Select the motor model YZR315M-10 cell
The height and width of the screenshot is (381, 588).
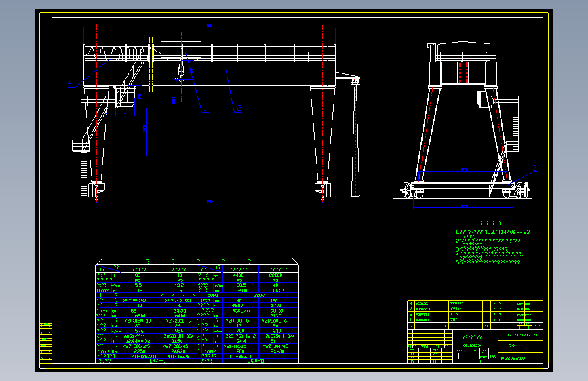[x=138, y=321]
